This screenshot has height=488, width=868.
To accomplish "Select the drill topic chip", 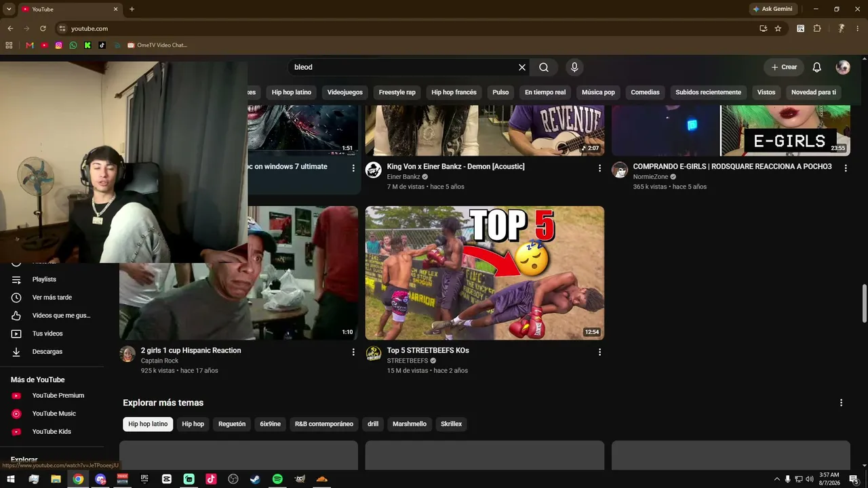I will coord(373,424).
